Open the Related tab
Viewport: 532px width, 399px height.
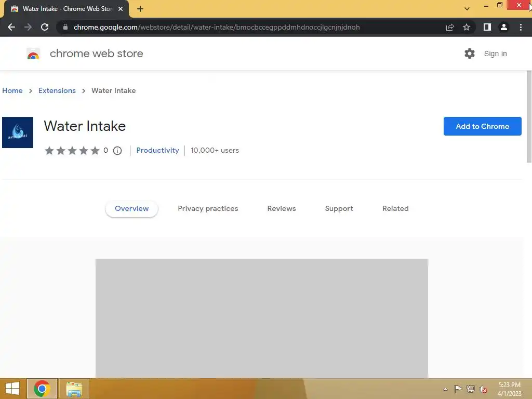point(395,209)
